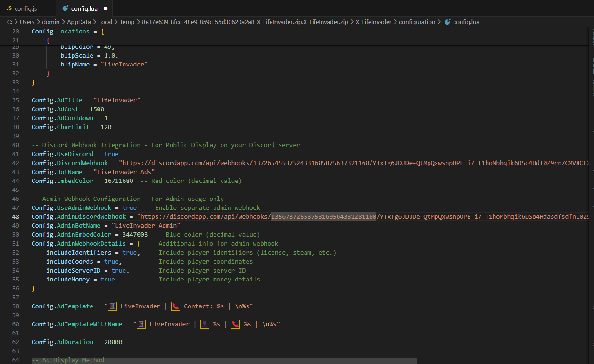Click the location pin emoji on line 60
Viewport: 594px width, 364px height.
point(205,324)
